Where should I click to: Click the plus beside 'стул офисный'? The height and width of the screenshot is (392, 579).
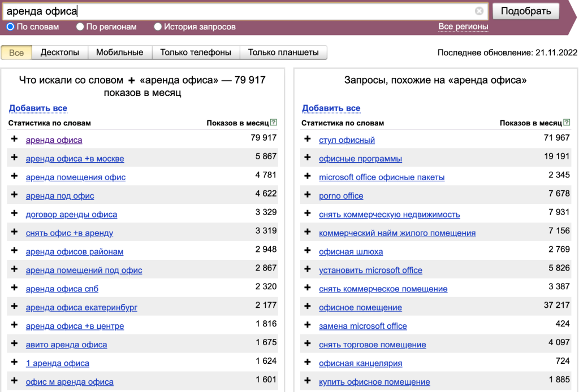point(307,138)
